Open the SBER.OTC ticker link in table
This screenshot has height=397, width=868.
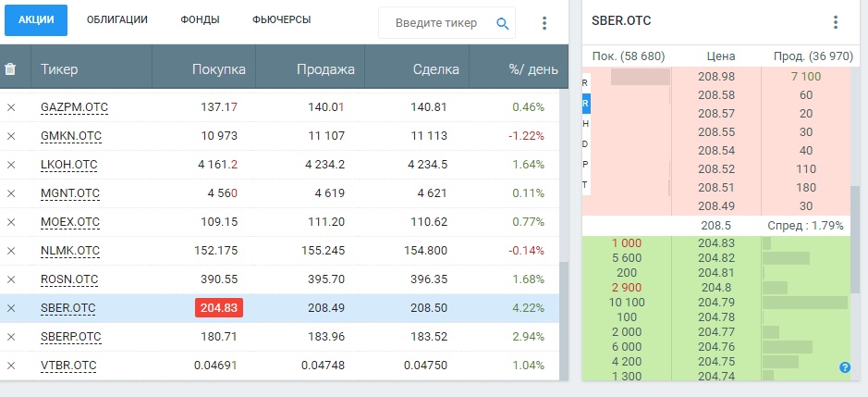68,308
